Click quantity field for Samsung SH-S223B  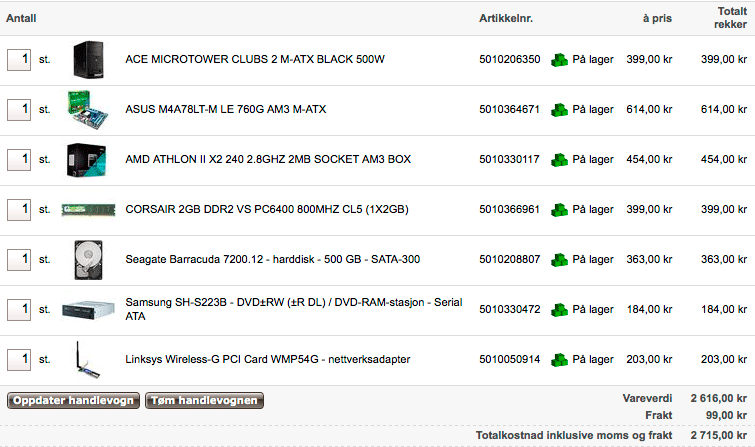point(19,310)
